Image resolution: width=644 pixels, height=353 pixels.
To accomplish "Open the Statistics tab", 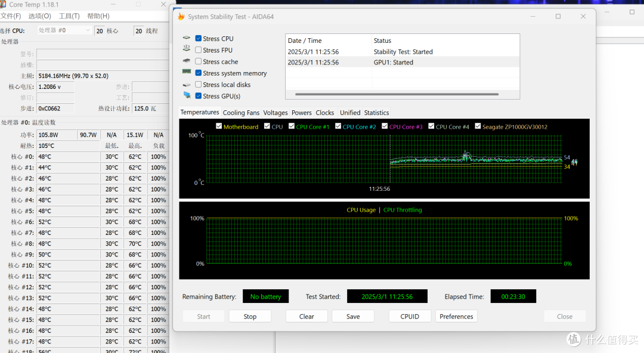I will pyautogui.click(x=376, y=113).
